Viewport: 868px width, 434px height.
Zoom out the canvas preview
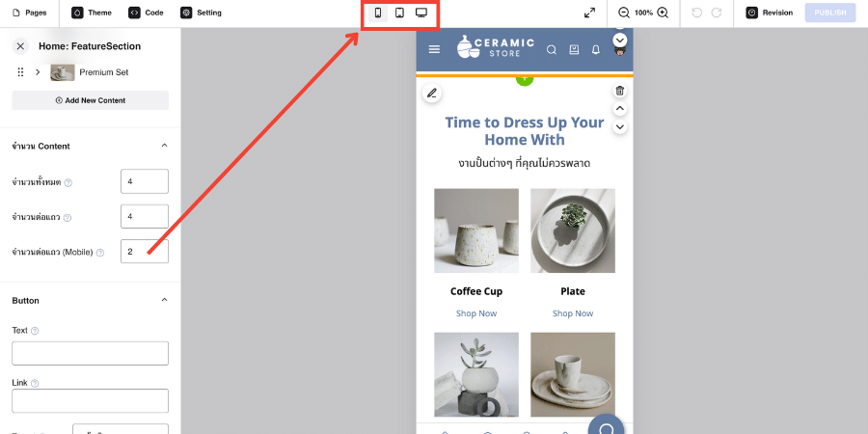[624, 13]
